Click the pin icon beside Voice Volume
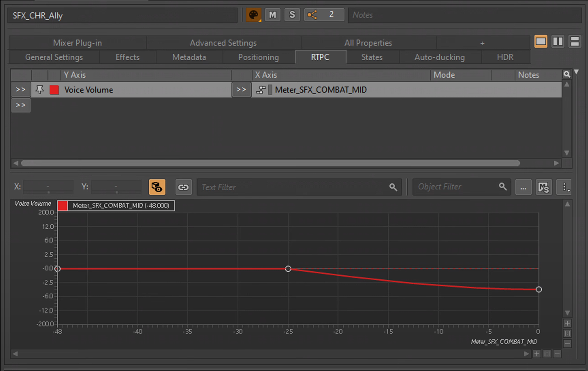588x371 pixels. (40, 90)
